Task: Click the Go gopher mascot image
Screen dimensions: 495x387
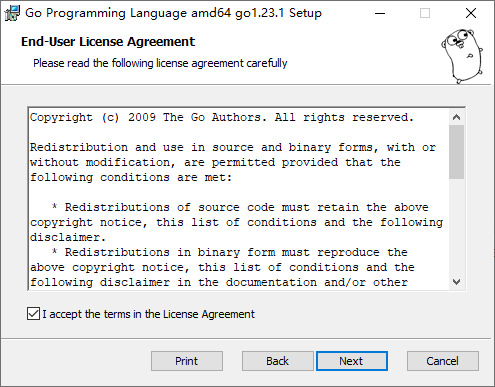Action: pos(462,56)
